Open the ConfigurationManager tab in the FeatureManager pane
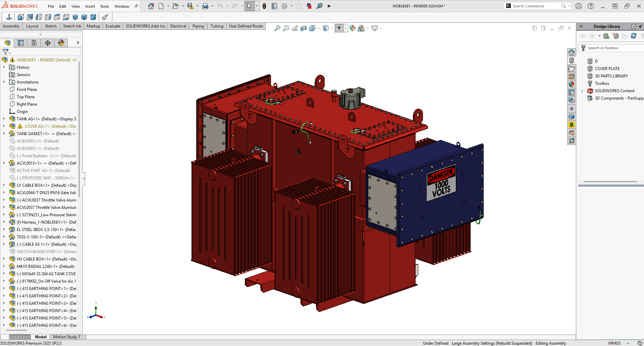Screen dimensions: 644x346 (x=34, y=43)
